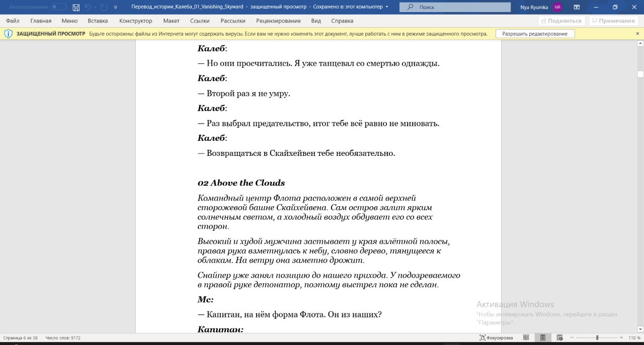Switch to the Рассылки tab

pyautogui.click(x=233, y=21)
